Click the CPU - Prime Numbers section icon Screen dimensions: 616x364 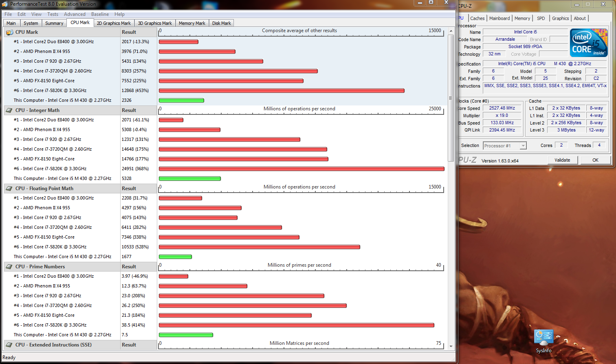[9, 267]
